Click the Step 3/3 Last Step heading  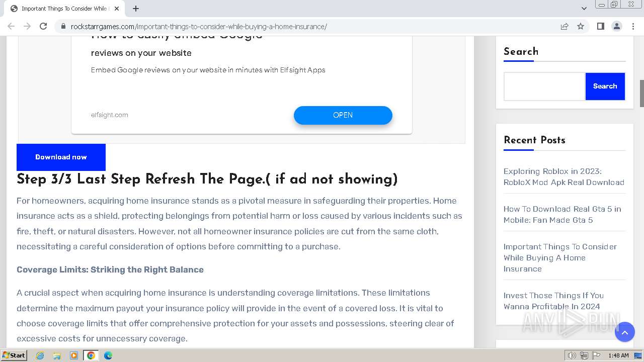tap(207, 179)
